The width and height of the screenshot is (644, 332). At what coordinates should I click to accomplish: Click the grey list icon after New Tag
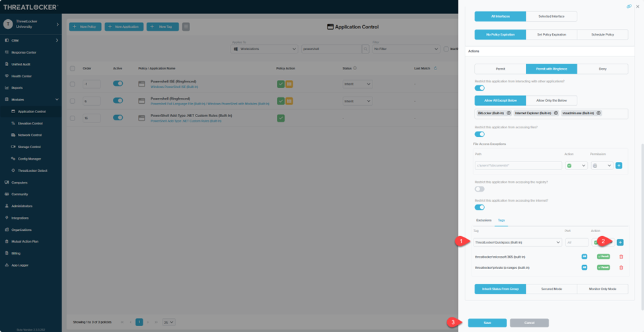click(x=186, y=26)
